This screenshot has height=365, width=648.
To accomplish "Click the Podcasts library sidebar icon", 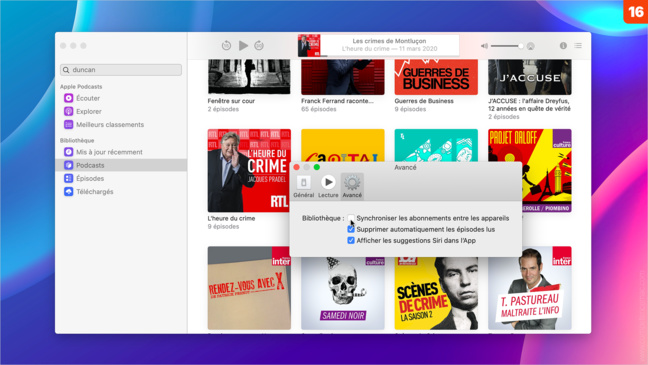I will pyautogui.click(x=69, y=165).
